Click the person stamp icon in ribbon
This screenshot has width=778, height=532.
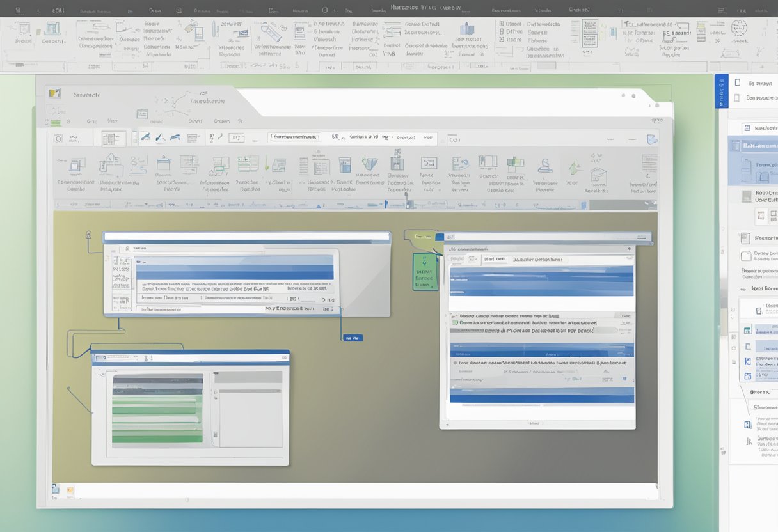coord(545,165)
